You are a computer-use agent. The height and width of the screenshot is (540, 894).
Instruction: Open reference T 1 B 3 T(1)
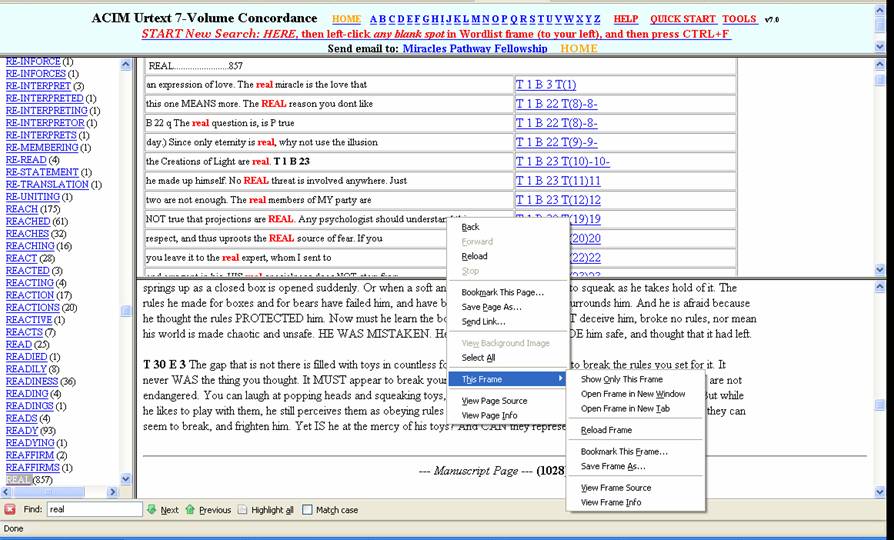pos(545,85)
